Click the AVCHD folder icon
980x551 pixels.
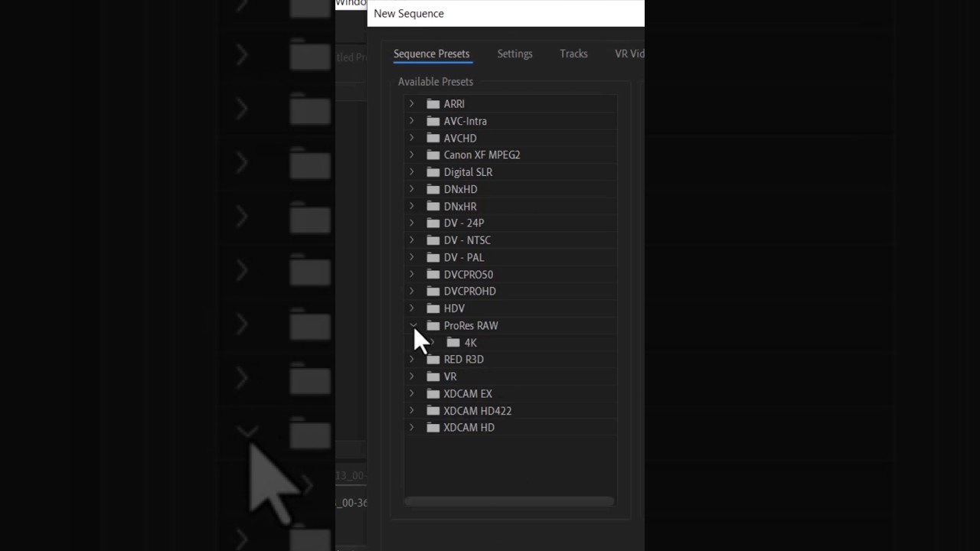(433, 138)
